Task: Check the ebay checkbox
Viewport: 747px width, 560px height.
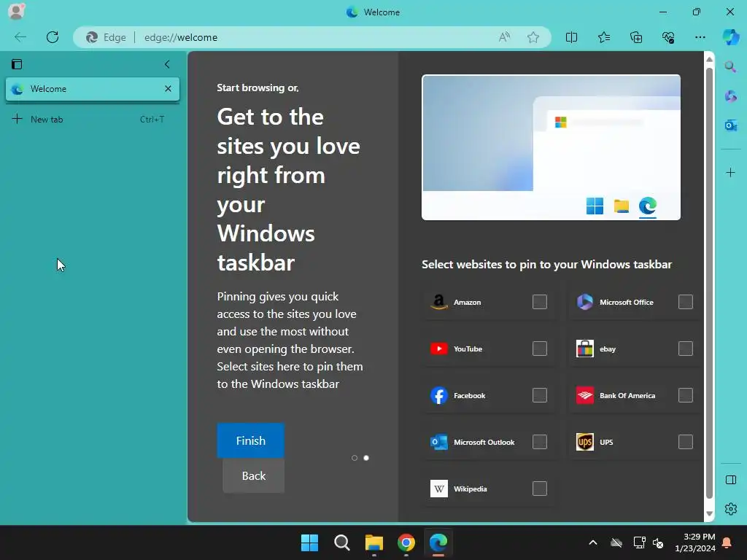Action: point(685,349)
